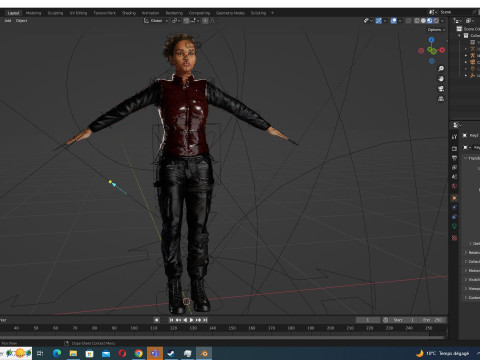Enable Material Preview viewport shading
The image size is (480, 360).
[430, 21]
